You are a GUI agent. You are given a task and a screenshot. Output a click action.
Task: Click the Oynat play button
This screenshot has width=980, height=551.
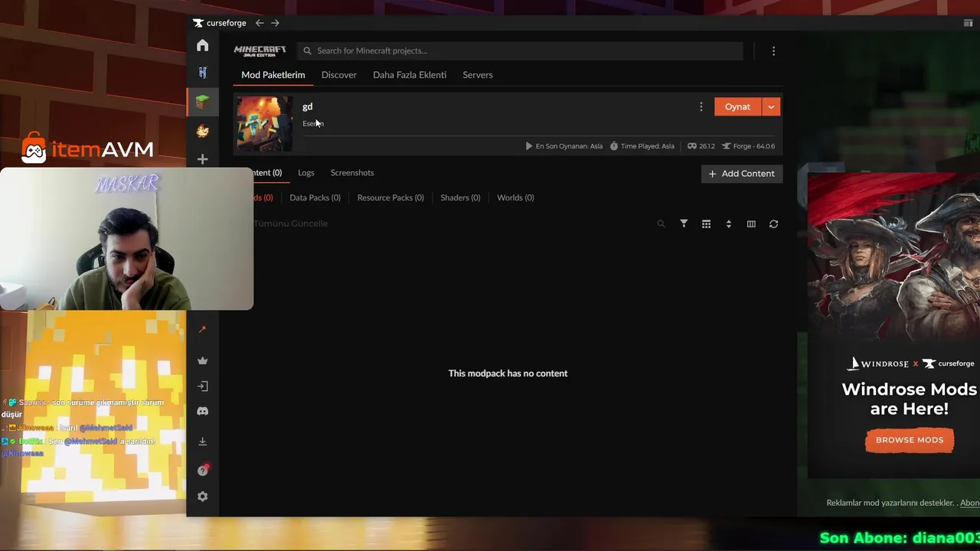738,107
